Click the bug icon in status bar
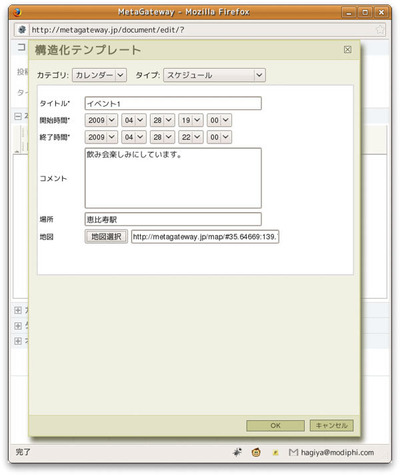This screenshot has width=400, height=475. [237, 452]
